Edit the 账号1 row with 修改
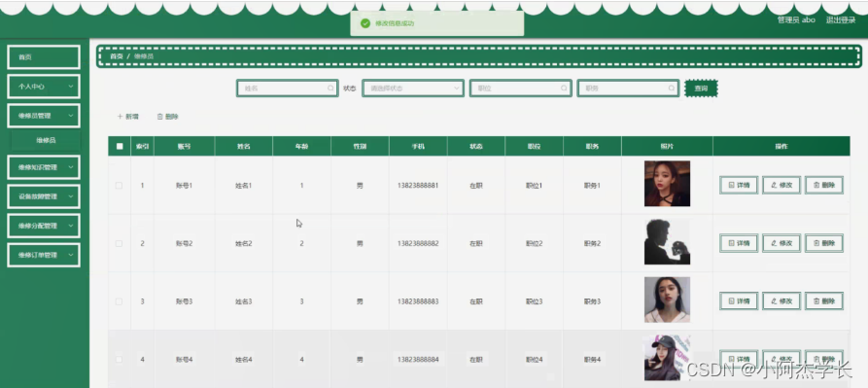 (781, 186)
